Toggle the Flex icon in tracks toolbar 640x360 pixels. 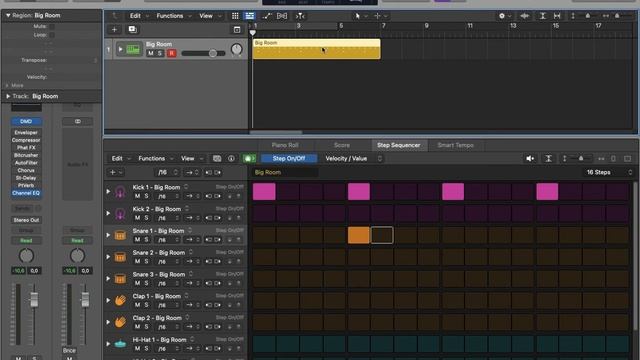coord(282,16)
